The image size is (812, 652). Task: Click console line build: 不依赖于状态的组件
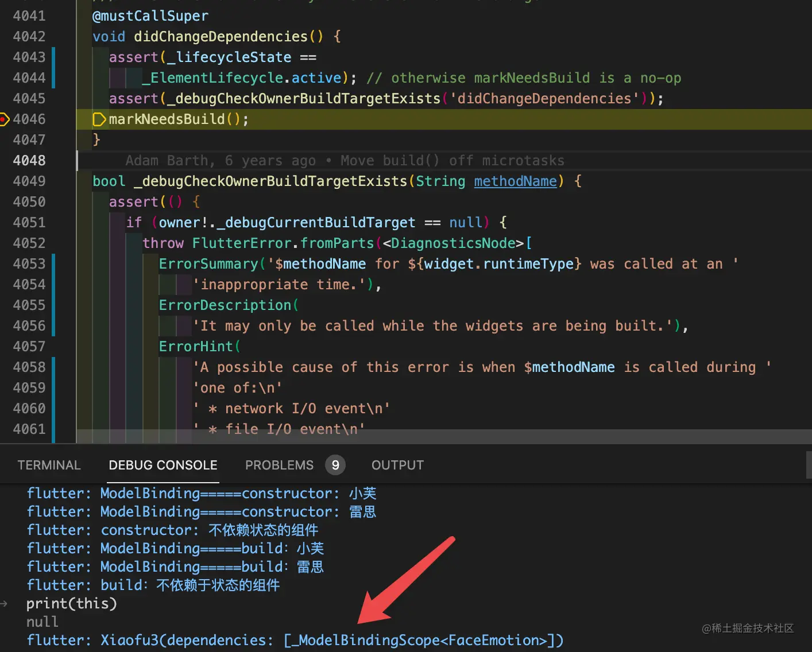[153, 585]
